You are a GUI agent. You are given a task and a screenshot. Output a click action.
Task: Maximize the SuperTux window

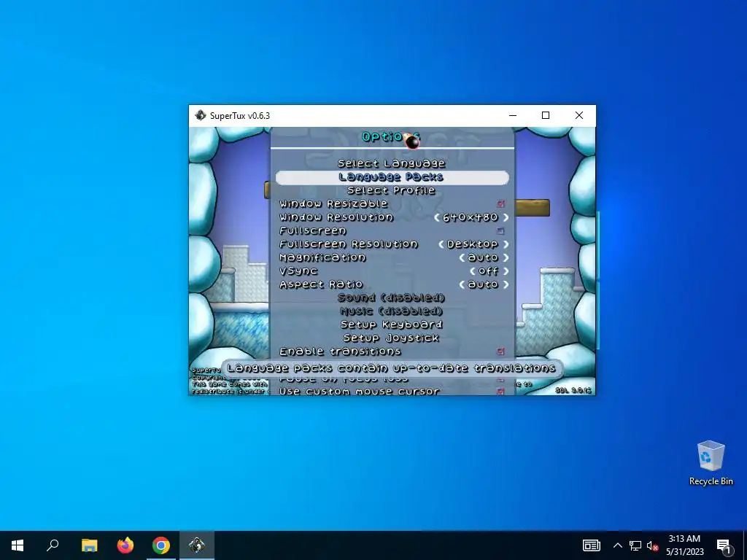(x=546, y=115)
